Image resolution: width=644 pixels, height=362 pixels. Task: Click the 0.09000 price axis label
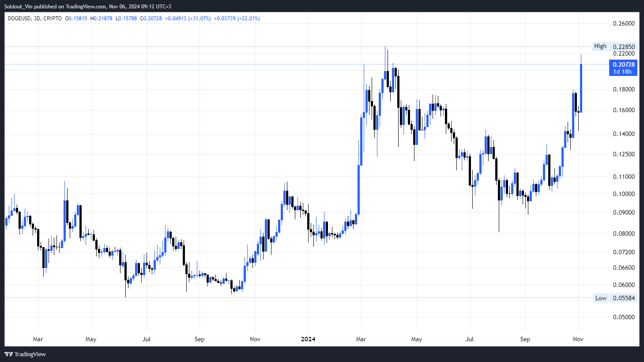(x=624, y=212)
